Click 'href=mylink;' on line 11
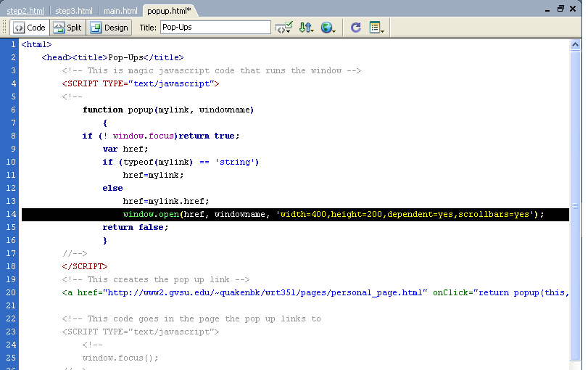 point(153,176)
